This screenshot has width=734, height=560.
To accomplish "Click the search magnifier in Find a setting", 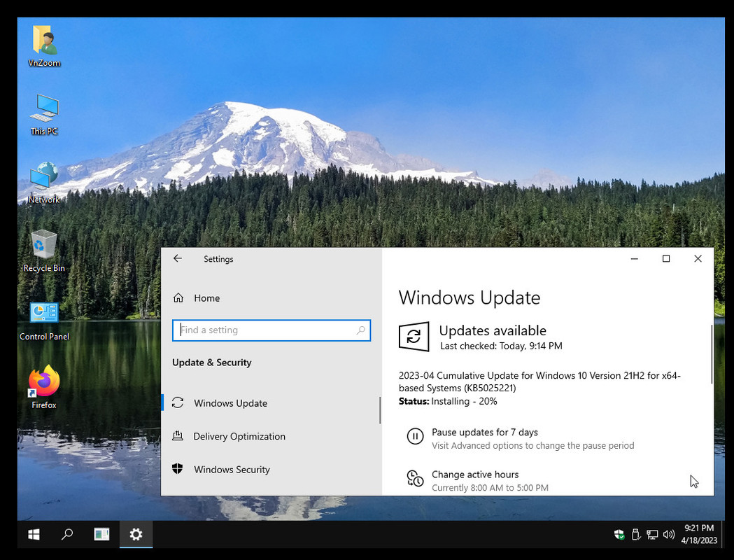I will [x=360, y=330].
